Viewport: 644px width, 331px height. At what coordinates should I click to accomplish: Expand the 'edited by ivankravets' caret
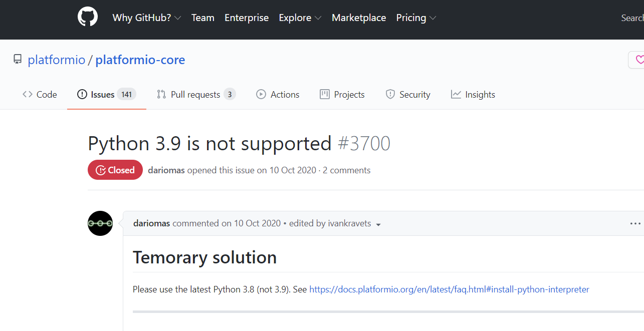(x=378, y=224)
